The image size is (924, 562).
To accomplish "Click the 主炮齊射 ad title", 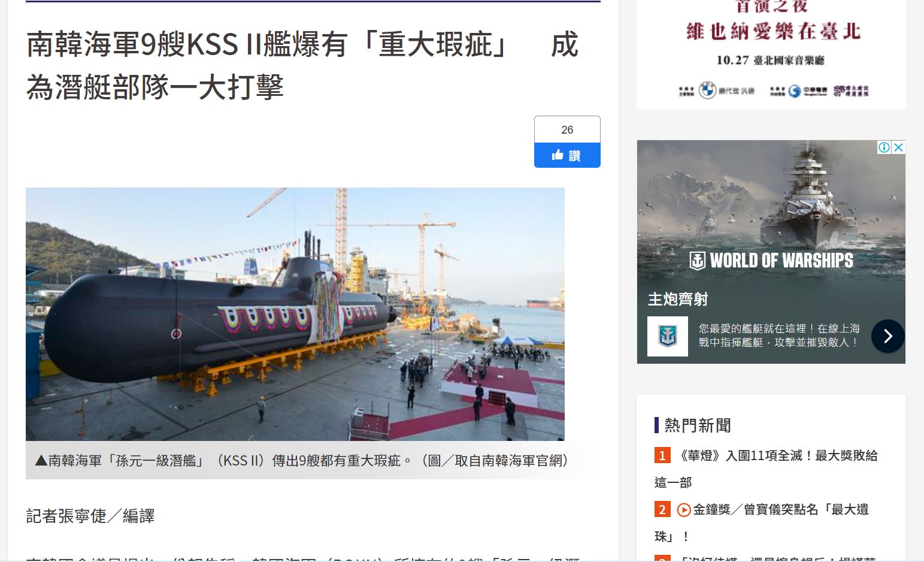I will pos(678,299).
